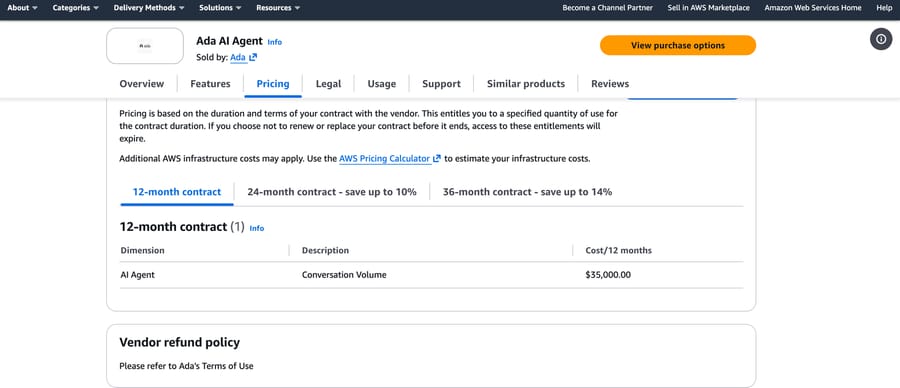
Task: Click the 12-month contract (1) heading
Action: pos(182,227)
